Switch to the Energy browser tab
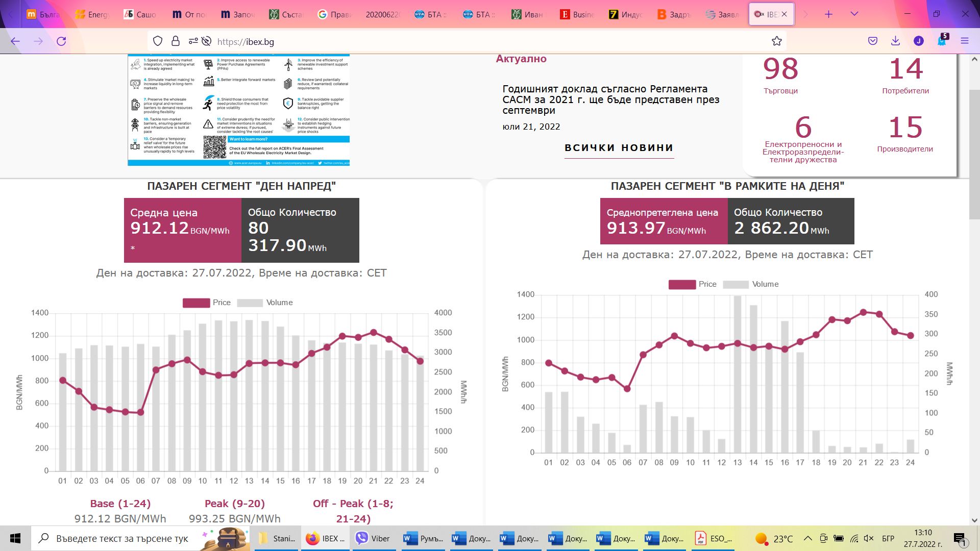The height and width of the screenshot is (551, 980). point(93,14)
